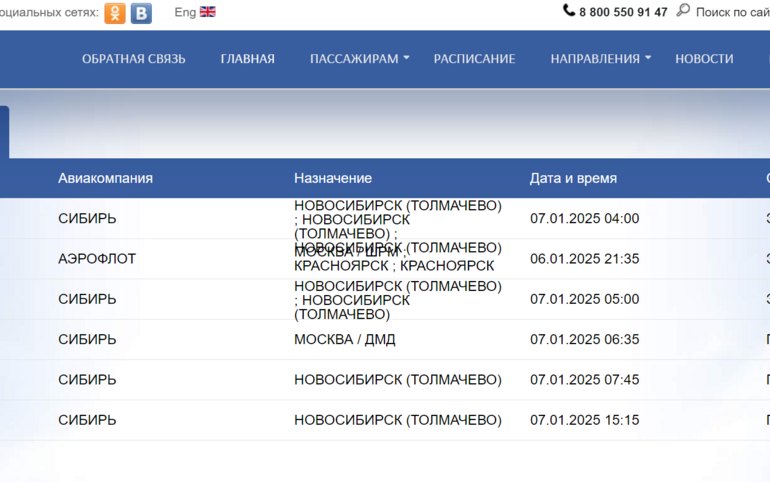
Task: Open РАСПИСАНИЕ page
Action: [474, 59]
